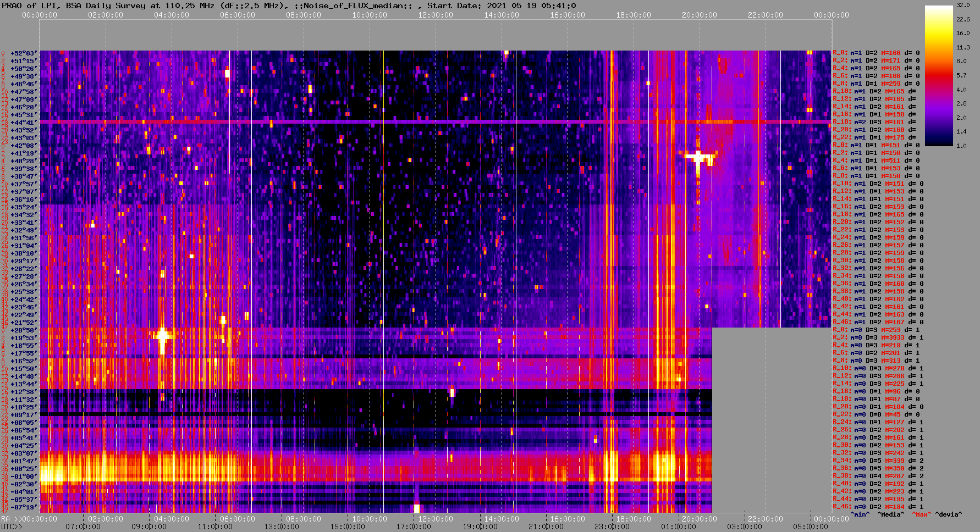This screenshot has width=980, height=532.
Task: Click the +26°34' declination label
Action: click(23, 284)
